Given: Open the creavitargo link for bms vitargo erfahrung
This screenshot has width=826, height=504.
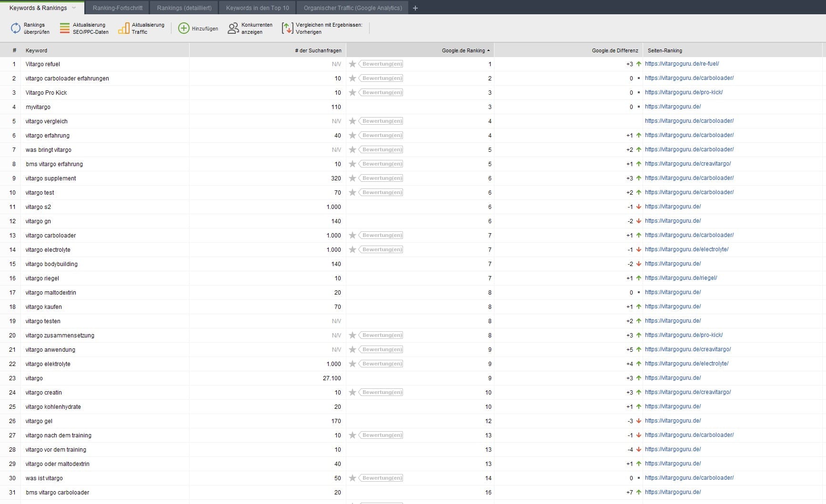Looking at the screenshot, I should (688, 164).
